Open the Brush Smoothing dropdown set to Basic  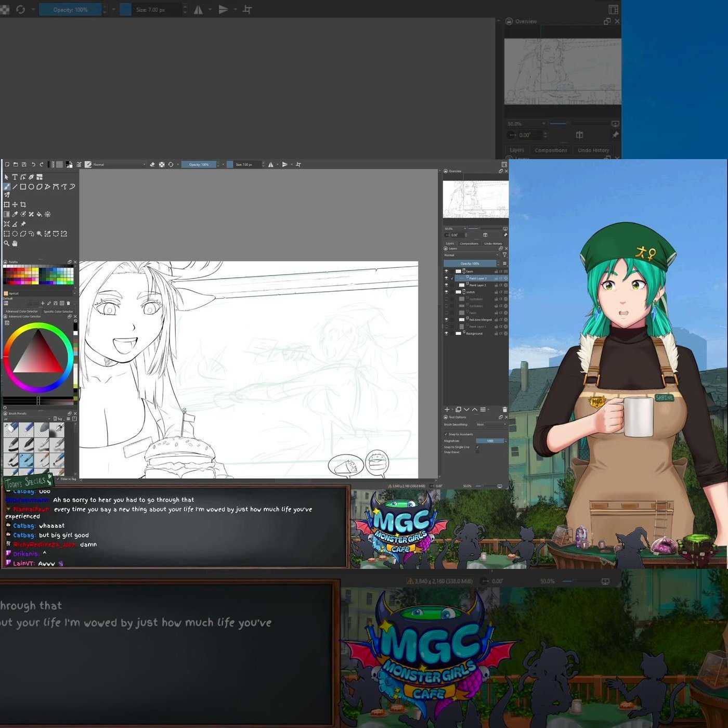tap(491, 424)
